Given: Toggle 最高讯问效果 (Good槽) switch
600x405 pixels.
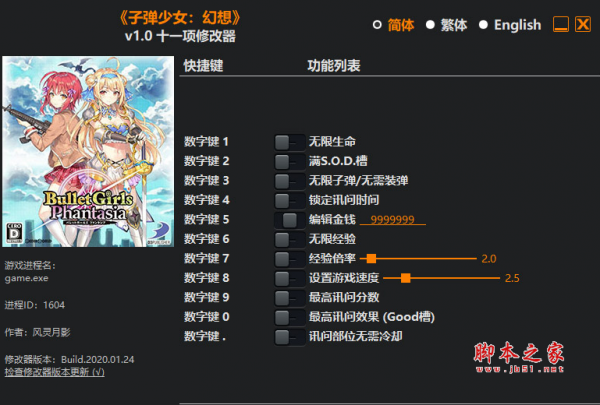Looking at the screenshot, I should coord(290,318).
